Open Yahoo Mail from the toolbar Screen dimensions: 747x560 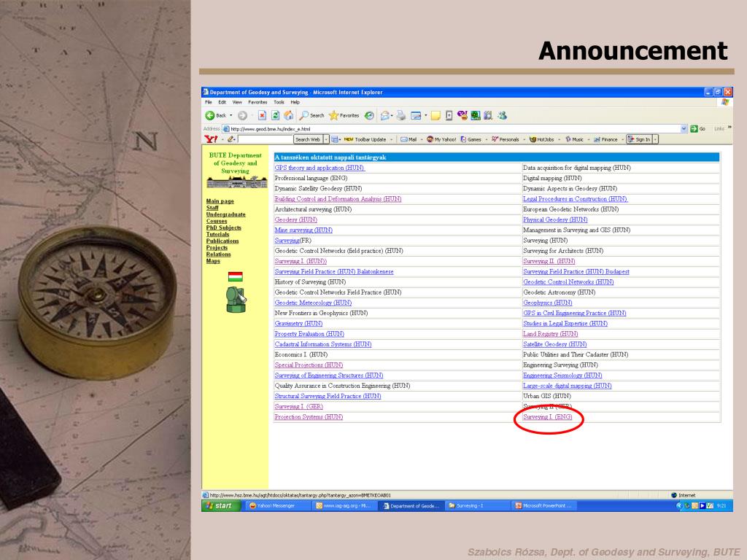click(409, 139)
